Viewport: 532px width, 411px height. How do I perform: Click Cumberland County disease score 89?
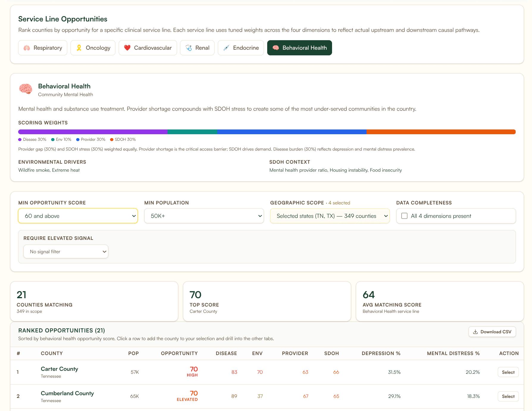coord(234,396)
